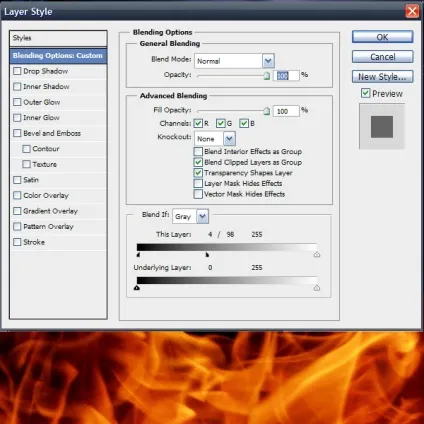This screenshot has height=424, width=424.
Task: Uncheck the R channel checkbox
Action: (198, 123)
